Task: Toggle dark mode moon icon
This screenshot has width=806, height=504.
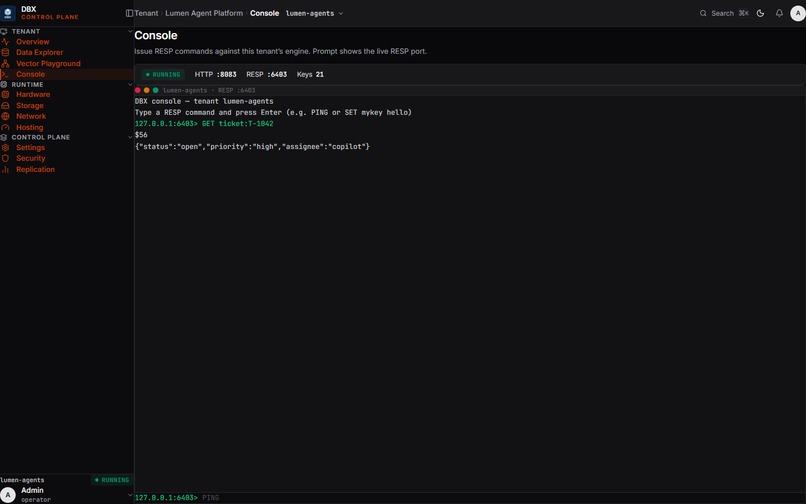Action: coord(760,13)
